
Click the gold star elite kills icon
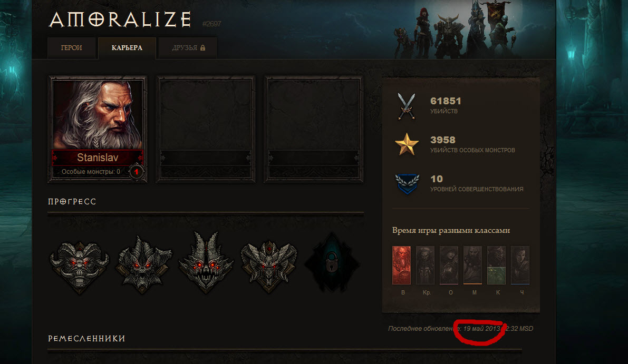[407, 144]
